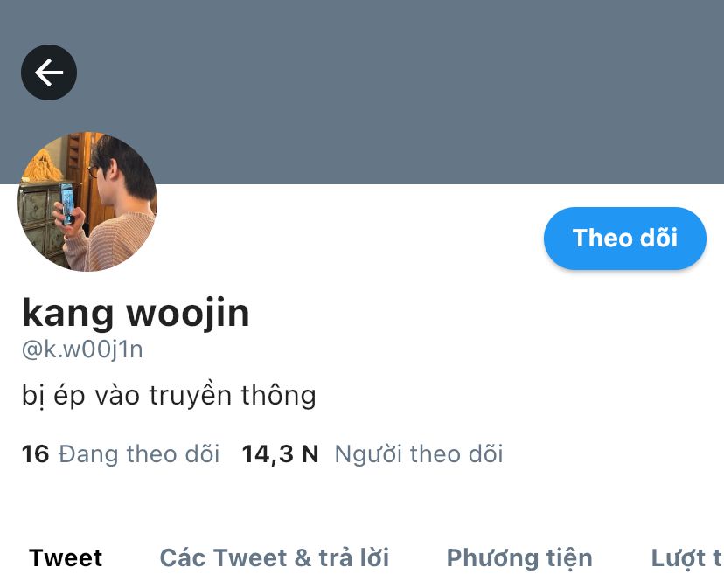Image resolution: width=724 pixels, height=588 pixels.
Task: Go to the Lượt t... likes tab
Action: [x=687, y=558]
